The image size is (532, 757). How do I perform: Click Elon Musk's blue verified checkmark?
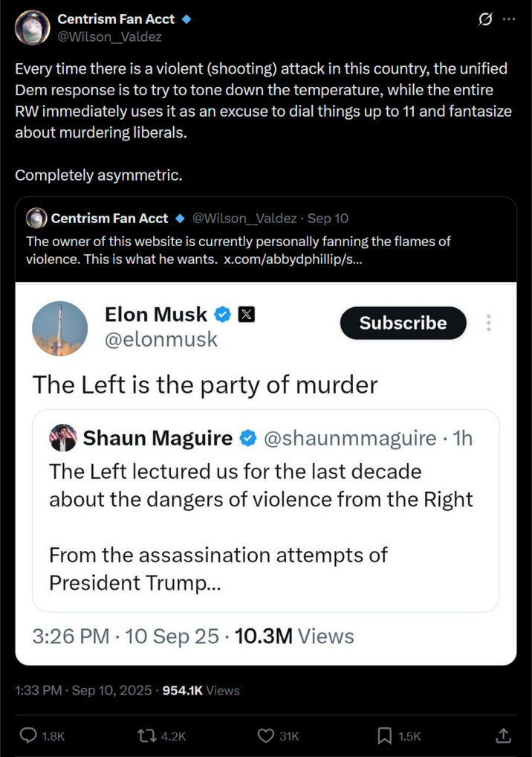click(x=221, y=314)
